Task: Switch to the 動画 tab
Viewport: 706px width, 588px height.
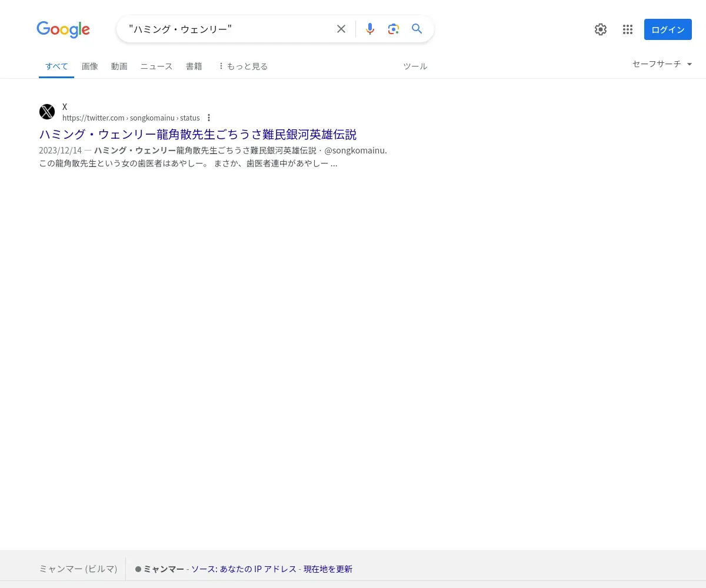Action: (x=119, y=66)
